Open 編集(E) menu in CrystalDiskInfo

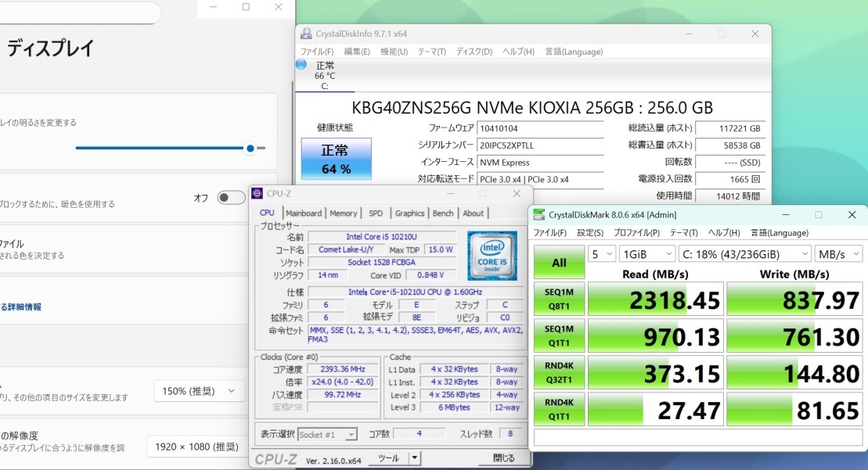coord(356,52)
